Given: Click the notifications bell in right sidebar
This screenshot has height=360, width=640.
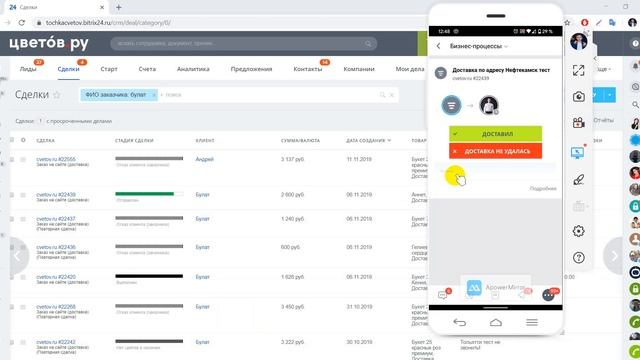Looking at the screenshot, I should [635, 66].
